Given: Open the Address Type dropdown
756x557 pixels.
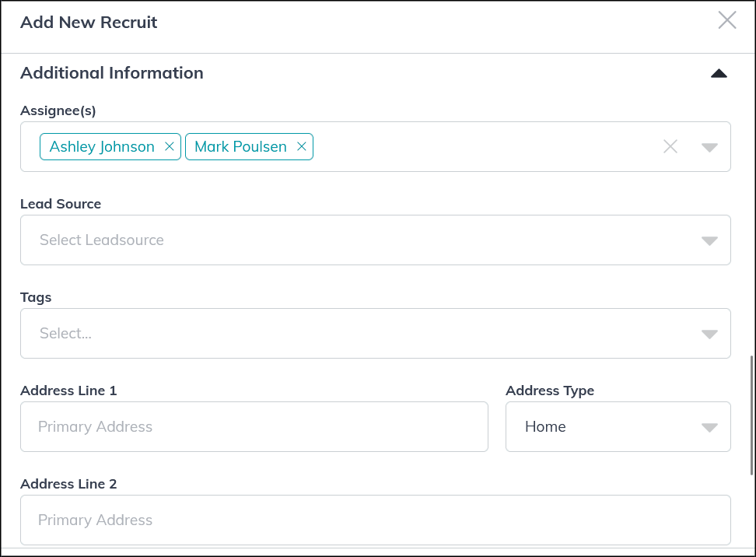Looking at the screenshot, I should (709, 427).
